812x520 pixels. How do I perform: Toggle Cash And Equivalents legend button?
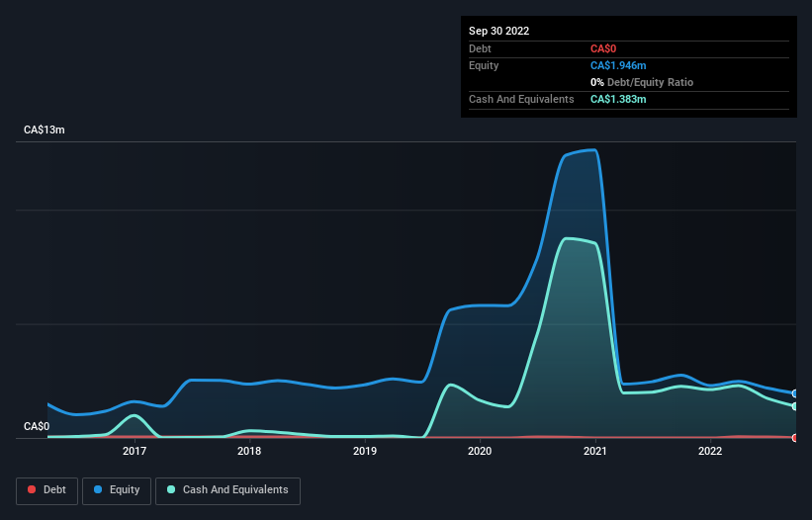pyautogui.click(x=227, y=490)
